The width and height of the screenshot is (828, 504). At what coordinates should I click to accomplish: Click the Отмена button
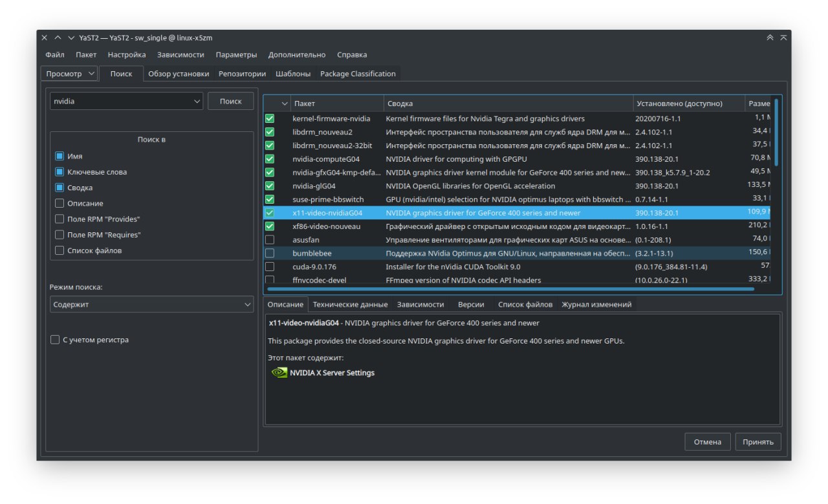708,442
